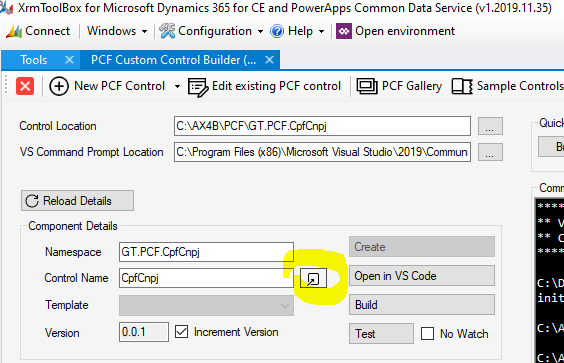Enable the No Watch checkbox
Viewport: 564px width, 363px height.
tap(427, 333)
